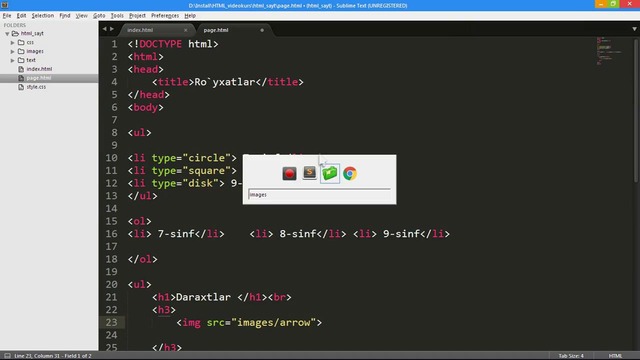Image resolution: width=640 pixels, height=360 pixels.
Task: Click the unsaved dot on page.html tab
Action: pyautogui.click(x=262, y=30)
